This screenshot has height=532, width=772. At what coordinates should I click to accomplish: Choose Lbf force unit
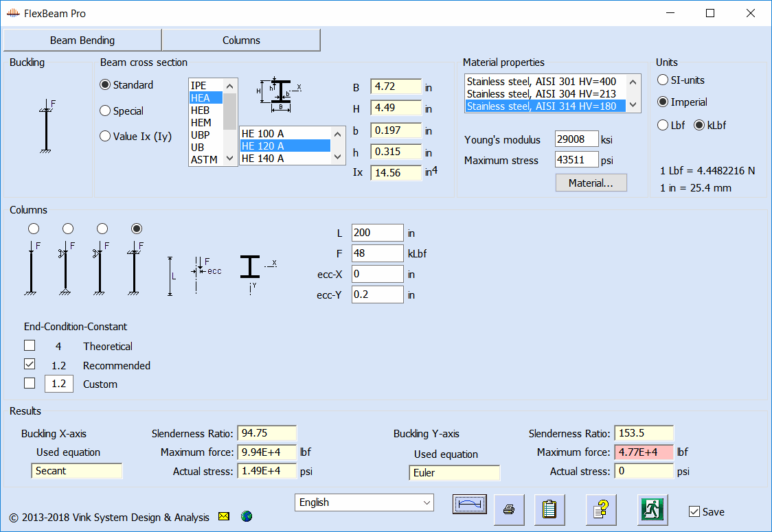(x=671, y=125)
